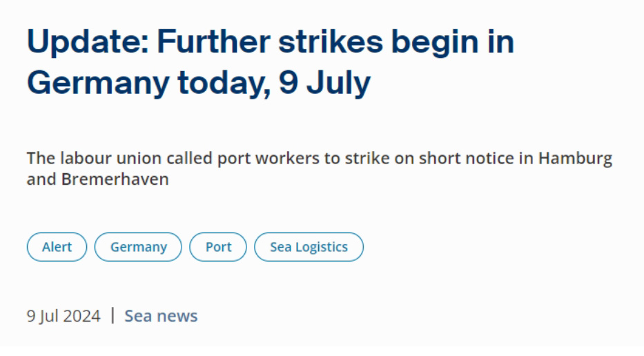Click the word 'today,' in the headline
The image size is (644, 356).
click(x=224, y=83)
